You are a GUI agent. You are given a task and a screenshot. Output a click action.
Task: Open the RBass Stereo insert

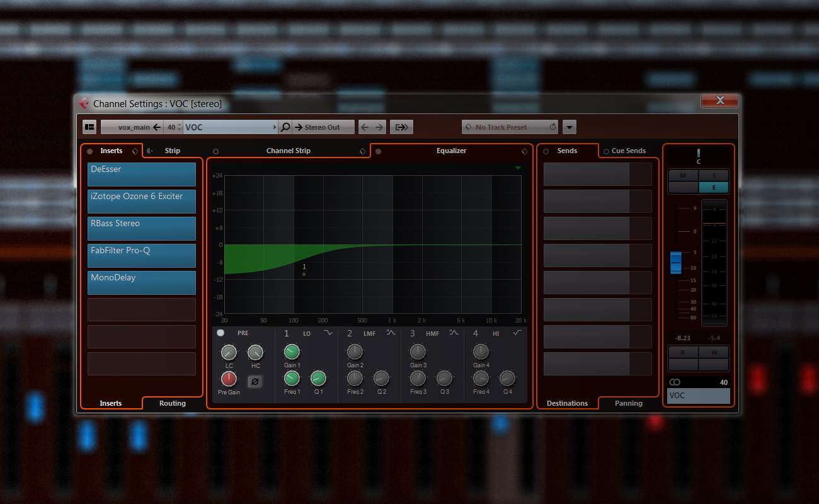click(x=142, y=229)
